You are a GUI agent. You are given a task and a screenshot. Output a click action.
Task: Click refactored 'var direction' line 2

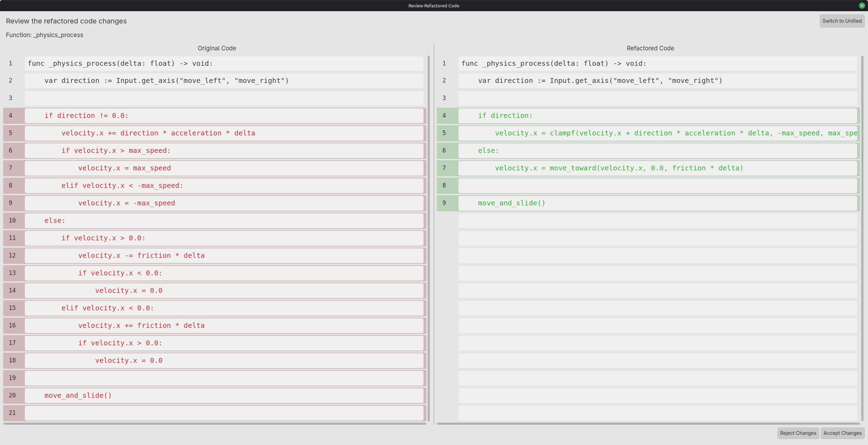658,81
